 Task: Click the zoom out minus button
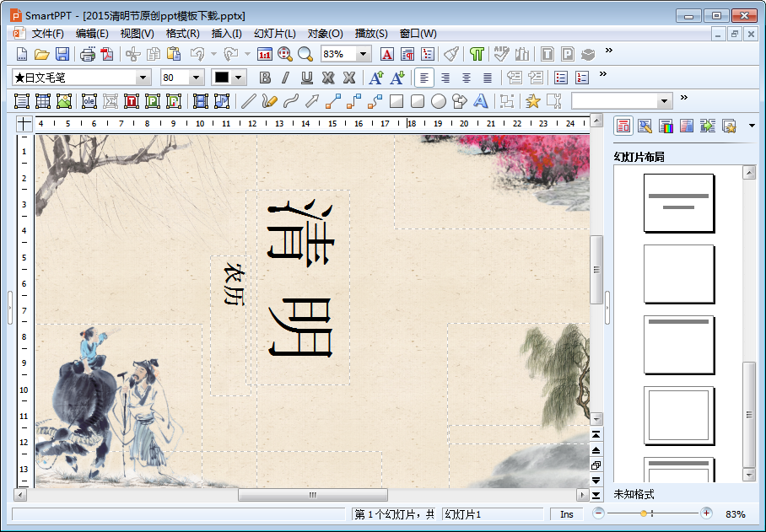598,513
